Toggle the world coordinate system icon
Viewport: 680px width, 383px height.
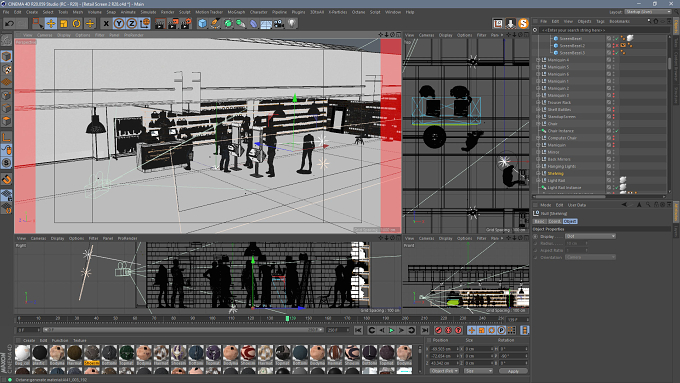click(145, 23)
